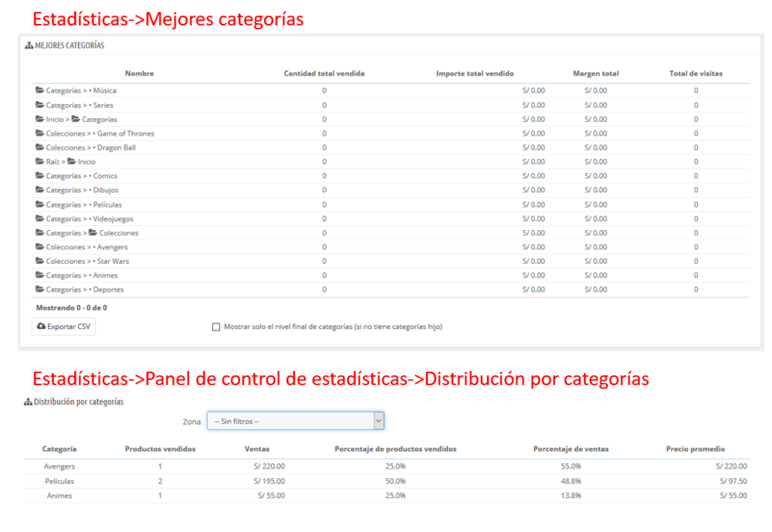Enable the Mostrar solo el nivel final checkbox
Image resolution: width=772 pixels, height=532 pixels.
(216, 325)
